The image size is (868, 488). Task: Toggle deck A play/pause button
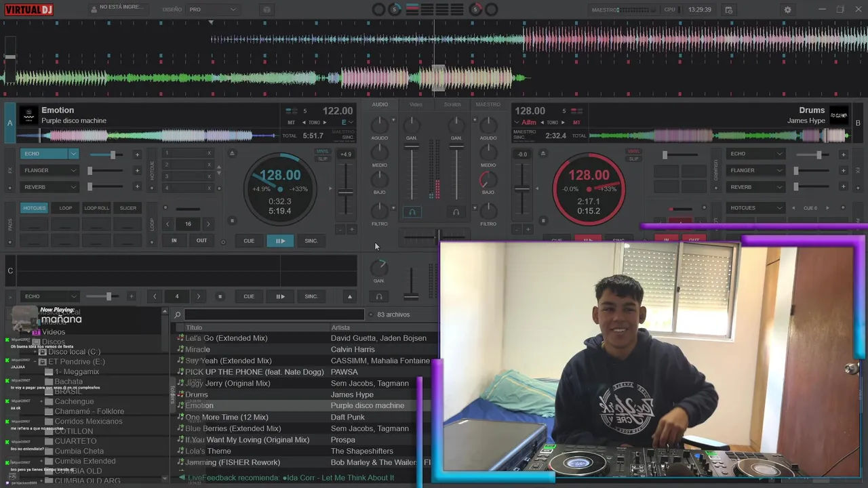pos(280,241)
